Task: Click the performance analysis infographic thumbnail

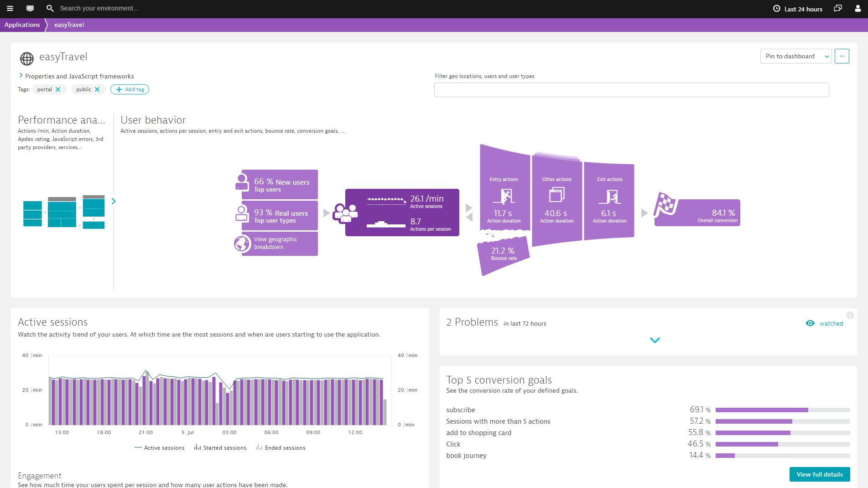Action: point(64,212)
